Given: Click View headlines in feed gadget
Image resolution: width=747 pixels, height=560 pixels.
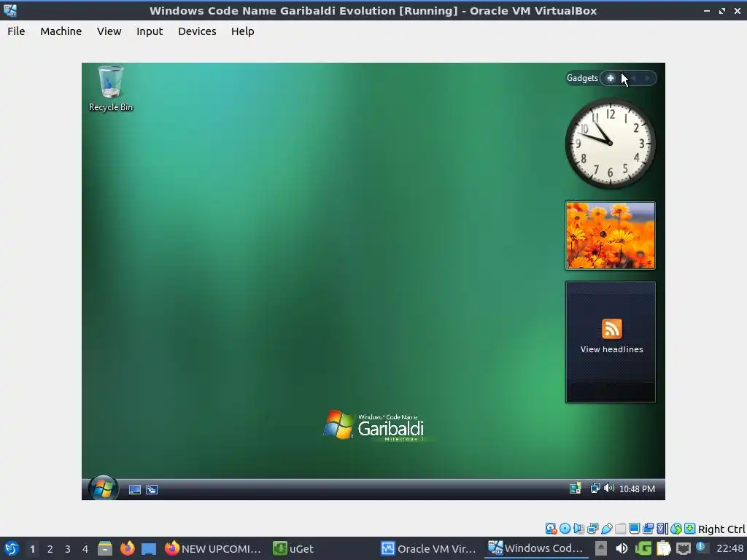Looking at the screenshot, I should point(612,349).
